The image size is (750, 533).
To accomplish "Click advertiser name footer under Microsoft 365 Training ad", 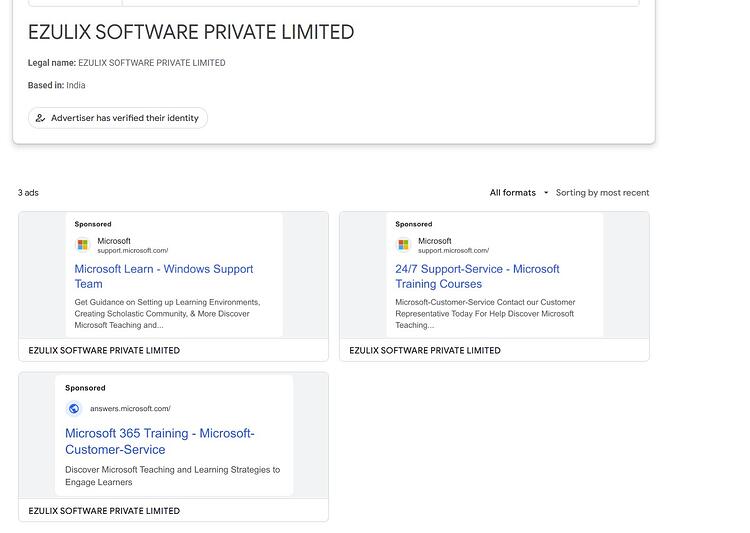I will coord(104,511).
